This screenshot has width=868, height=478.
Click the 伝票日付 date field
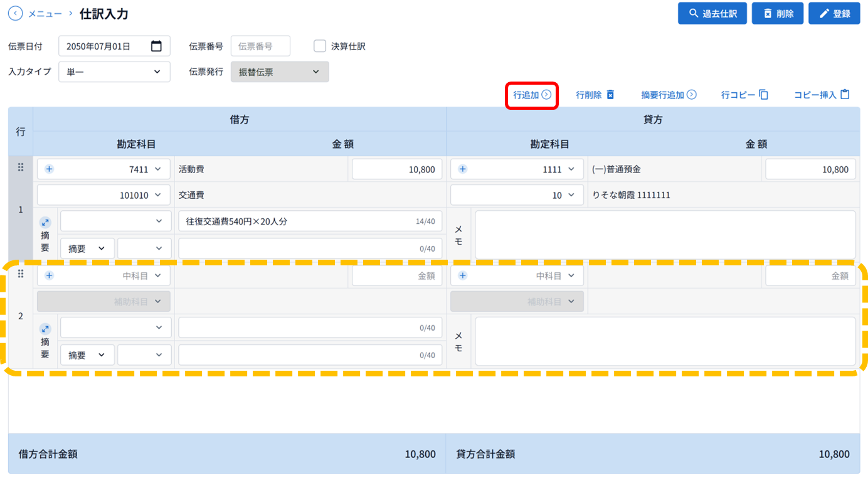[x=114, y=46]
